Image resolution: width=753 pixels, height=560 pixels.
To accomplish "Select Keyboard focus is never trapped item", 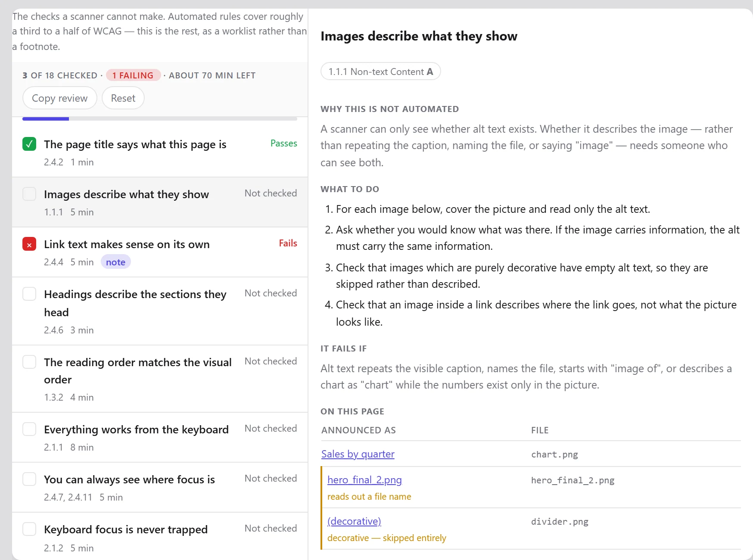I will click(x=160, y=537).
